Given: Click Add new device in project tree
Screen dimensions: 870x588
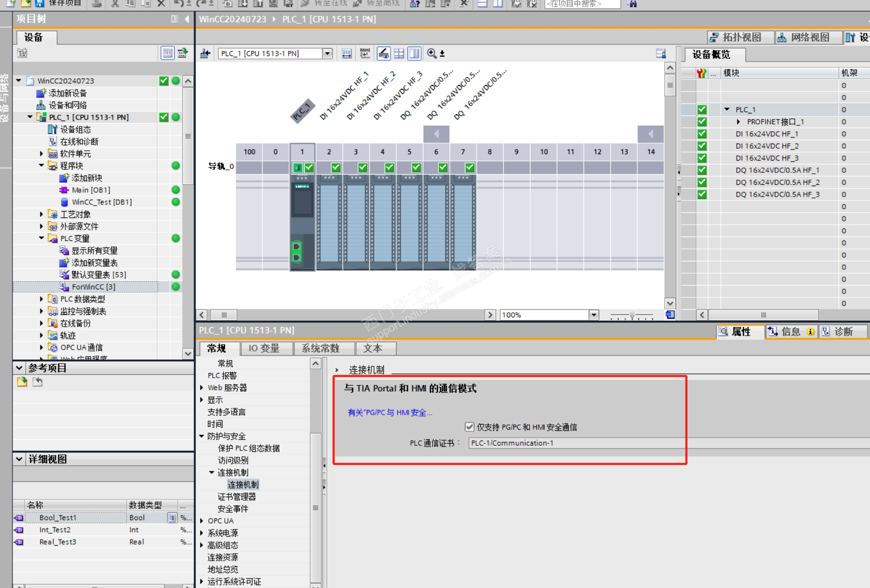Looking at the screenshot, I should click(67, 93).
